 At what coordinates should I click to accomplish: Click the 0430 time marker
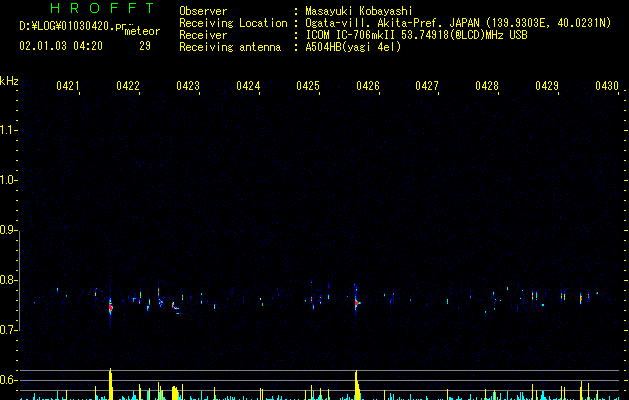click(607, 86)
